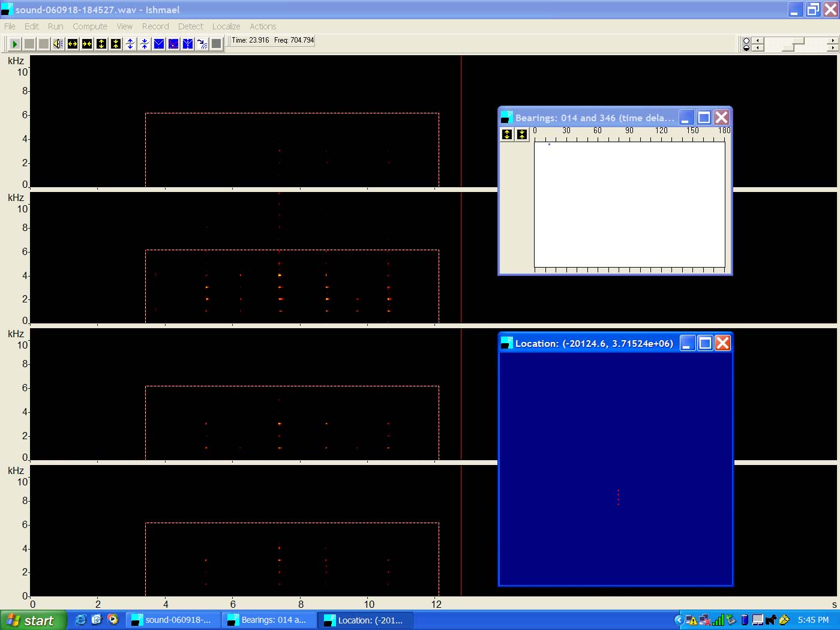The width and height of the screenshot is (840, 630).
Task: Click the blue V-shaped localization icon
Action: (159, 44)
